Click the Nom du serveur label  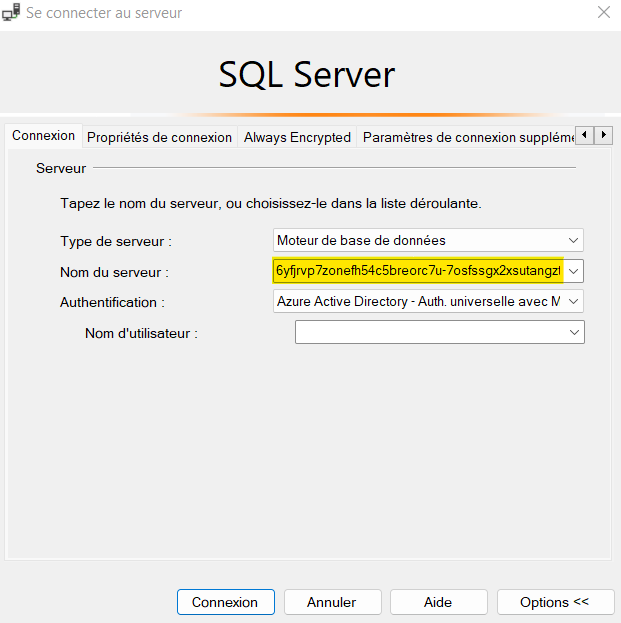pyautogui.click(x=114, y=272)
